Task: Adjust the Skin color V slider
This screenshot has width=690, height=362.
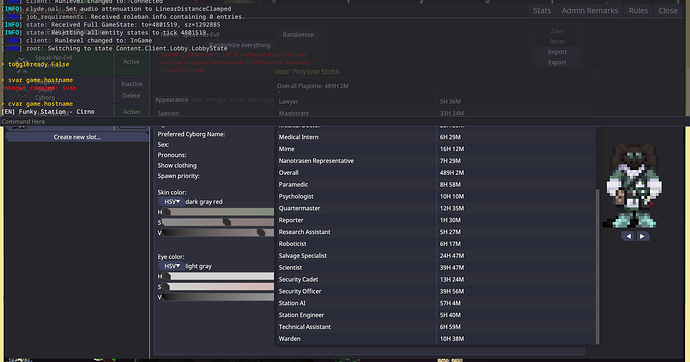Action: (x=218, y=233)
